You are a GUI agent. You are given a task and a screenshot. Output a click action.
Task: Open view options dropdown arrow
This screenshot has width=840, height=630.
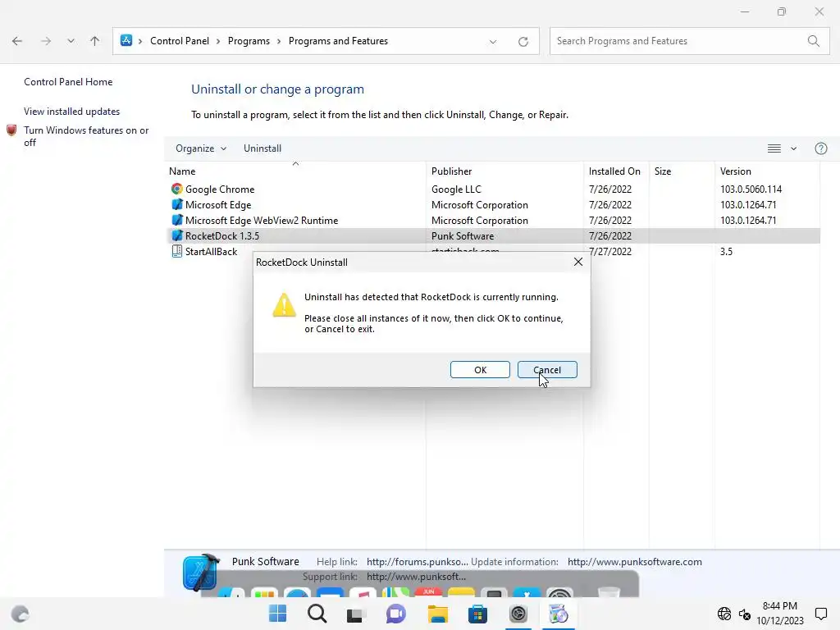pos(794,148)
